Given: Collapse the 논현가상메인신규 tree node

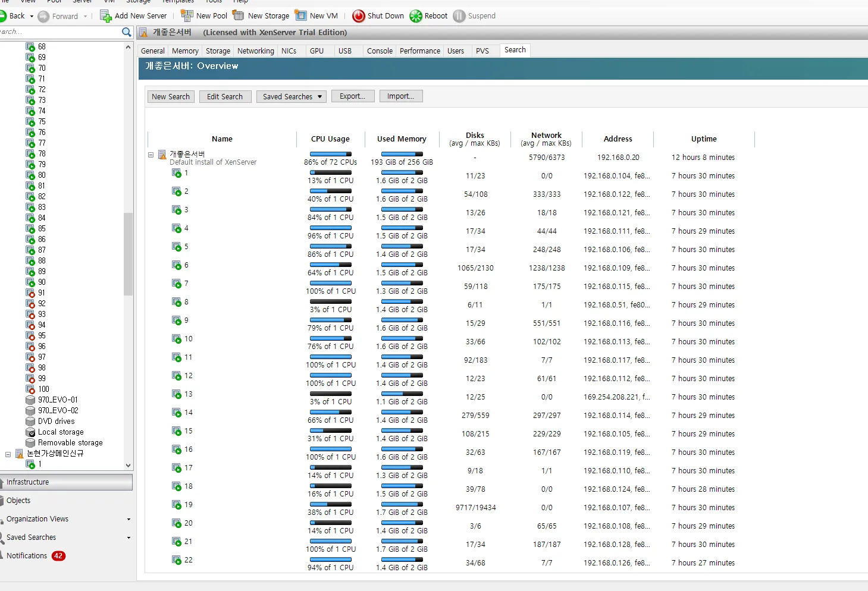Looking at the screenshot, I should (8, 454).
